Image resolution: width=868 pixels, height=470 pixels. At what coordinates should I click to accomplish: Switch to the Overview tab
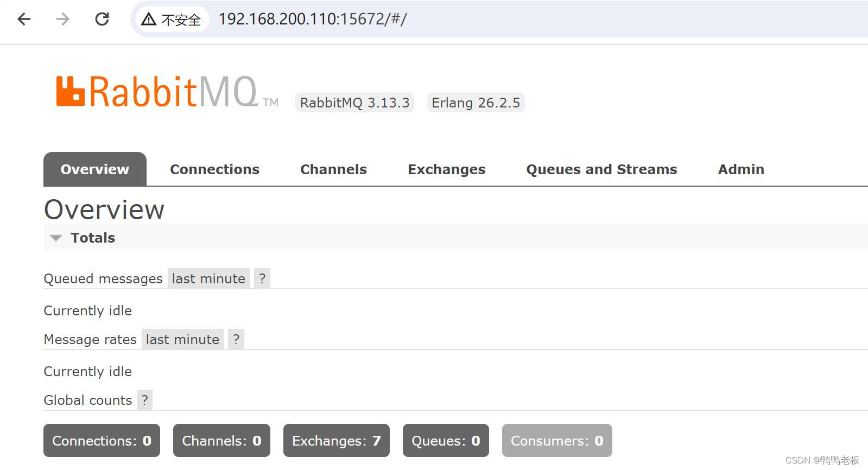pyautogui.click(x=95, y=169)
